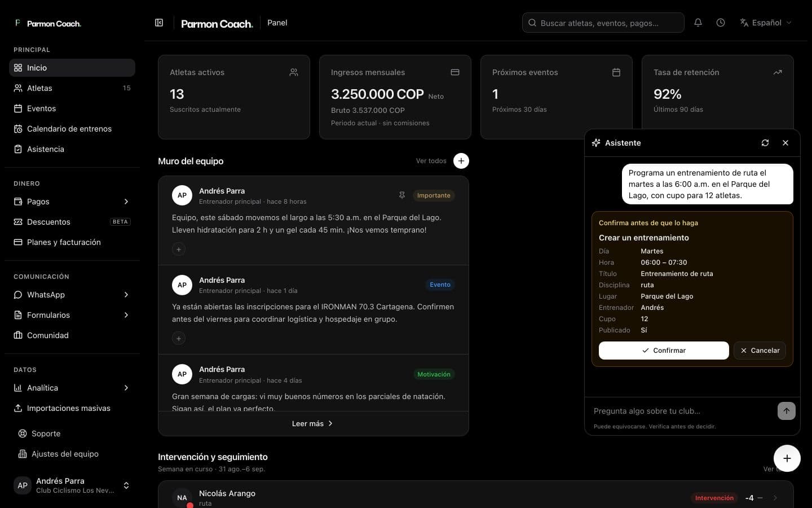Click the Atletas activos people icon
Screen dimensions: 812x508
[294, 72]
